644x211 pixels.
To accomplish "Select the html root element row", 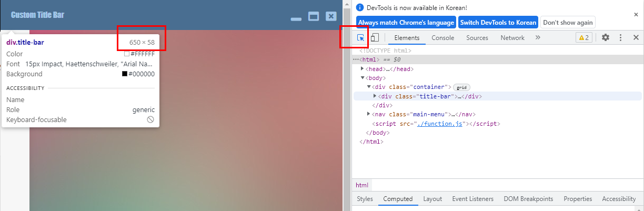I will [498, 60].
